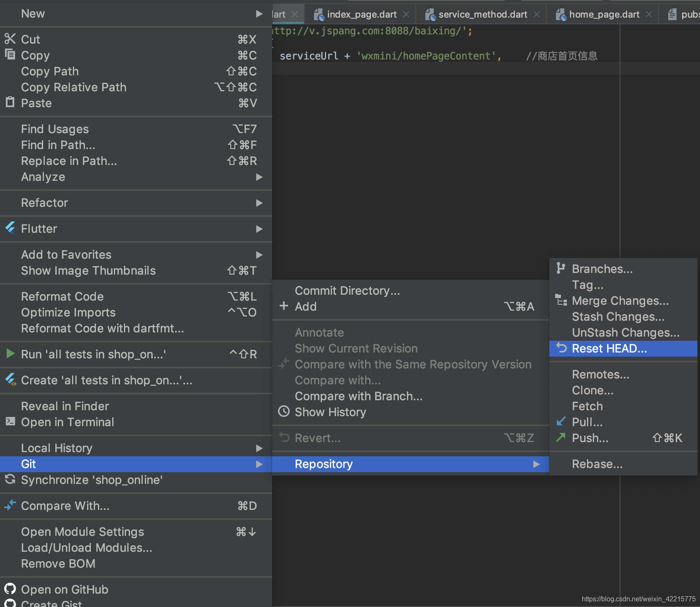Choose Reformat Code
The height and width of the screenshot is (607, 700).
click(136, 296)
